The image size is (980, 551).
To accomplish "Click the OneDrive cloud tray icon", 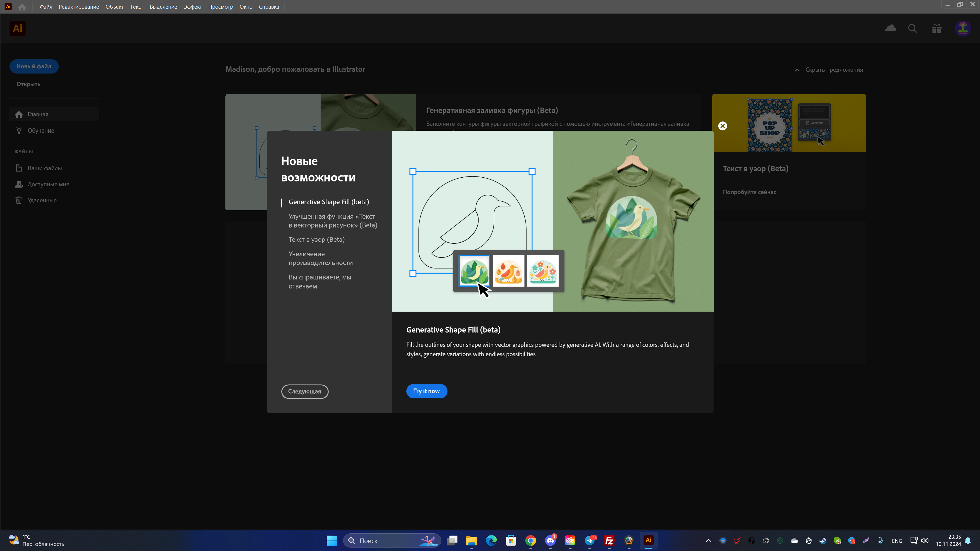I will pos(794,540).
